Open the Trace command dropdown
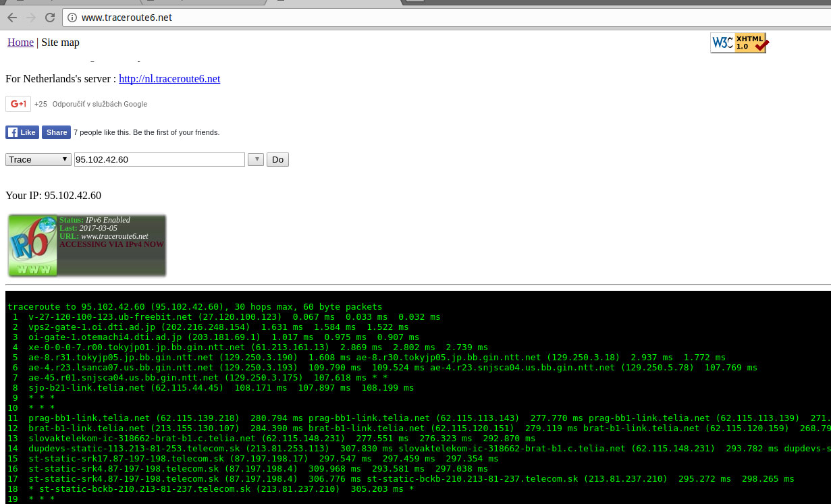 click(38, 159)
